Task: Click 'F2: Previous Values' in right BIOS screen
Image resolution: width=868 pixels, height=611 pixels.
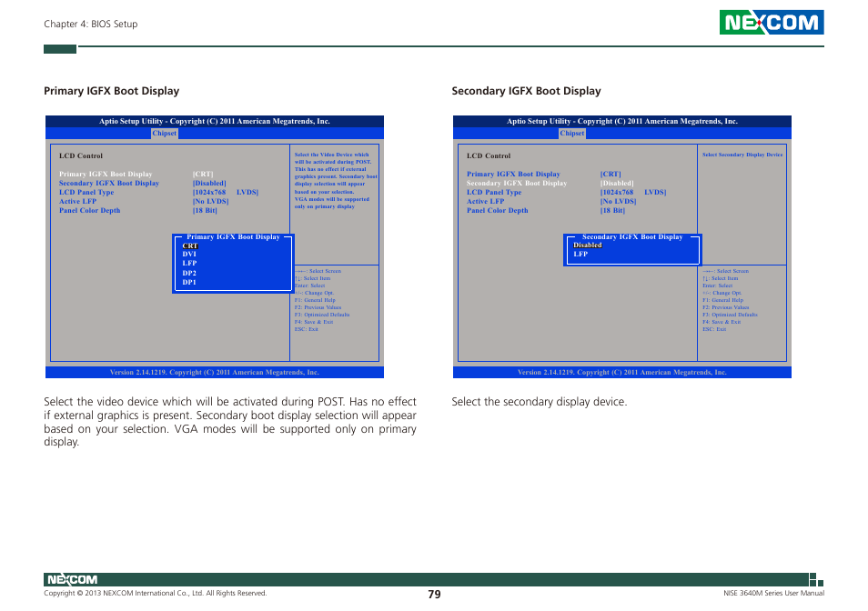Action: pyautogui.click(x=726, y=307)
